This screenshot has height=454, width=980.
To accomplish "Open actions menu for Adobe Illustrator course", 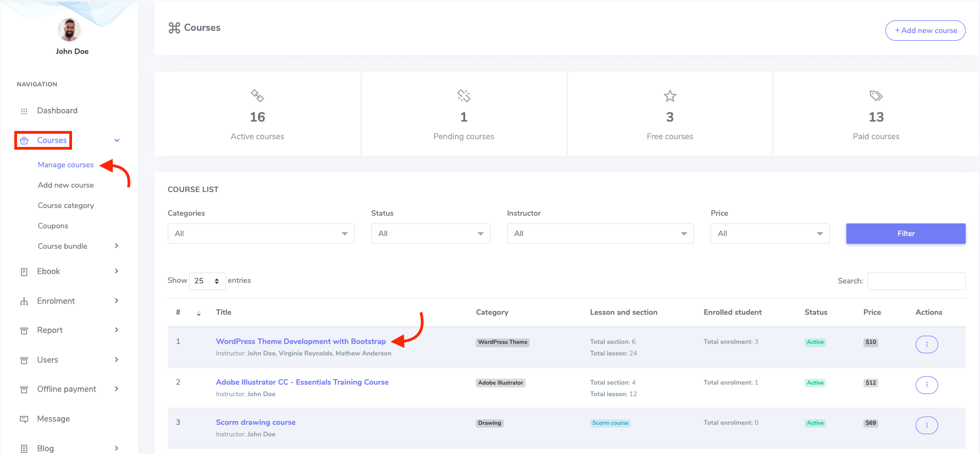I will (926, 385).
